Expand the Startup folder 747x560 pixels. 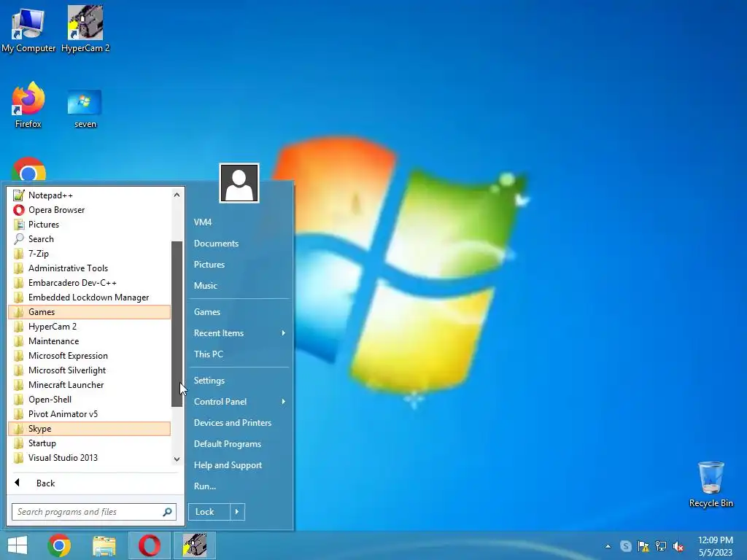coord(90,443)
